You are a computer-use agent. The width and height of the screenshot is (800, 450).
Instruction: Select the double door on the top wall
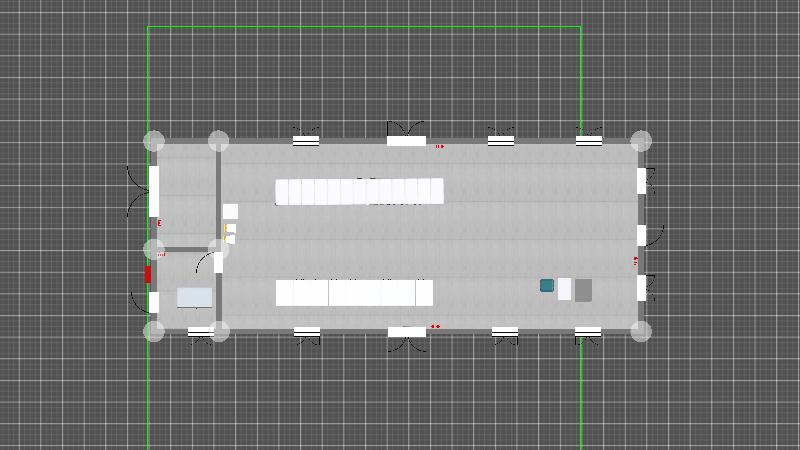click(x=406, y=139)
